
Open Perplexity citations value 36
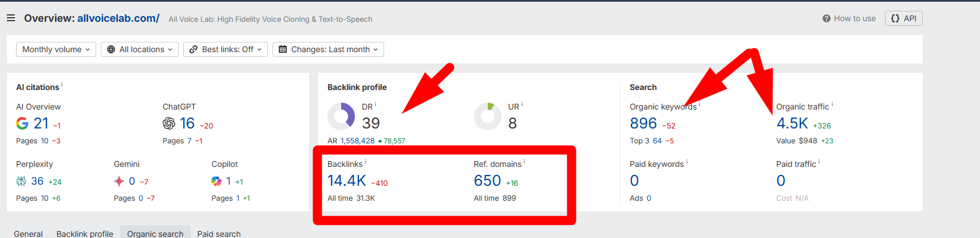[37, 181]
